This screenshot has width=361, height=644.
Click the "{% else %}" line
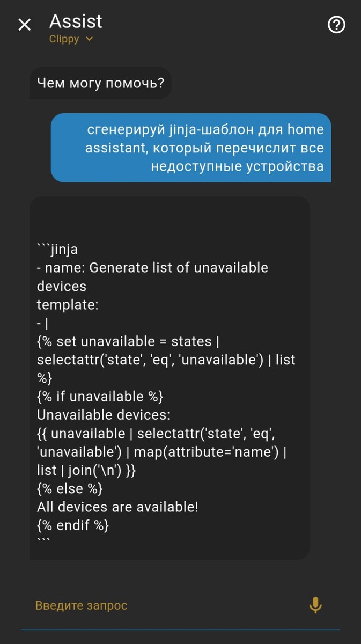click(70, 488)
